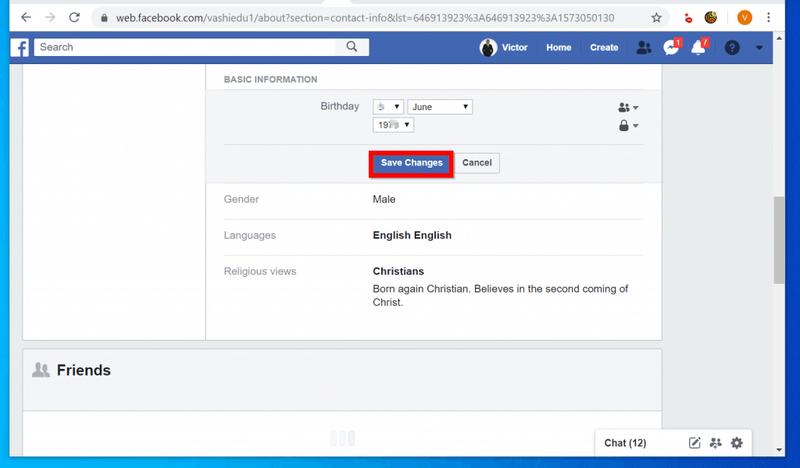Screen dimensions: 800x468
Task: Open Create in Facebook navbar
Action: coord(604,47)
